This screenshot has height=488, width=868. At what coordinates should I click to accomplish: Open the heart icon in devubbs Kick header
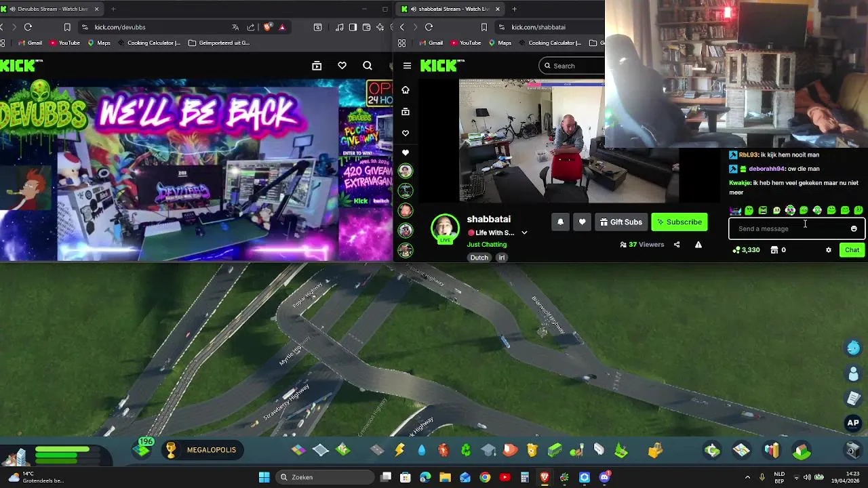point(342,66)
